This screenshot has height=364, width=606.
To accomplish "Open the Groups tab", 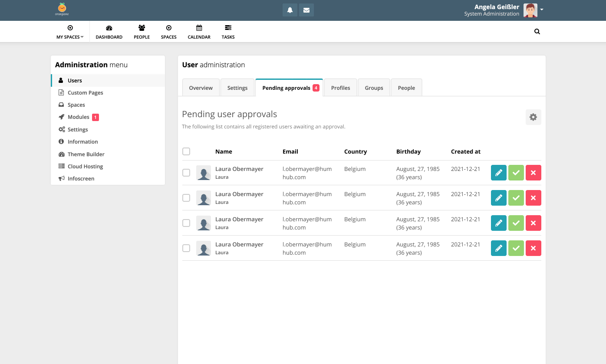I will pos(374,87).
